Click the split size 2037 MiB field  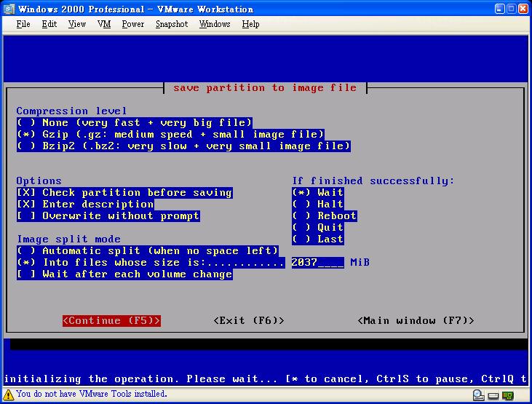pyautogui.click(x=318, y=263)
